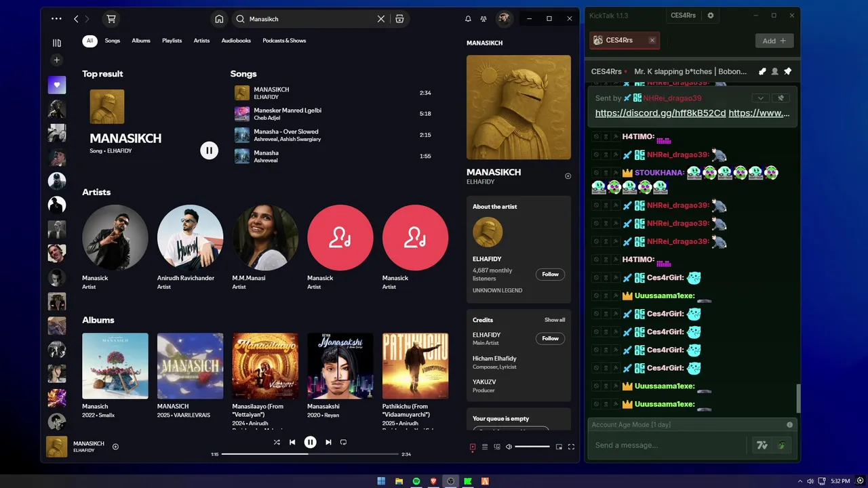This screenshot has width=868, height=488.
Task: Unpin the pinned message in KickTalk
Action: (x=781, y=98)
